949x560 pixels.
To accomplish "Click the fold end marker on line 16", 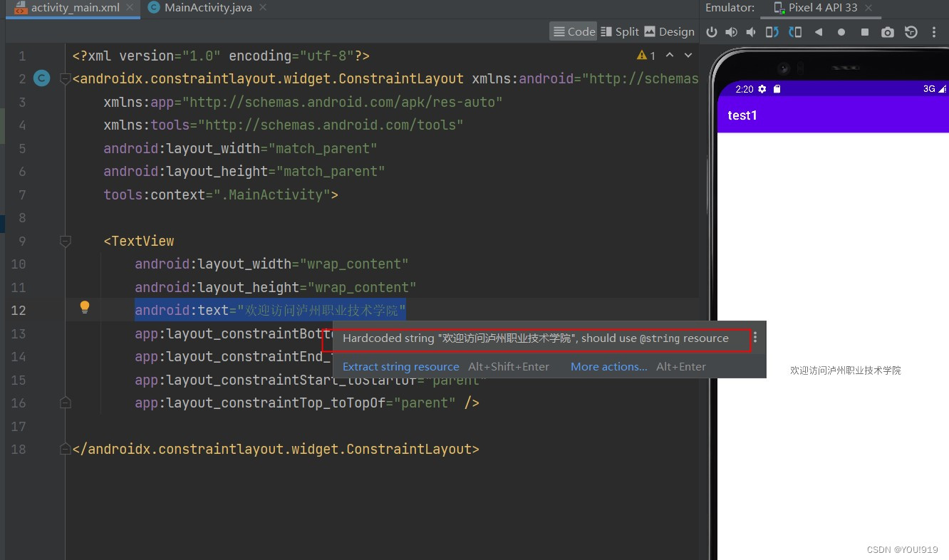I will tap(66, 403).
